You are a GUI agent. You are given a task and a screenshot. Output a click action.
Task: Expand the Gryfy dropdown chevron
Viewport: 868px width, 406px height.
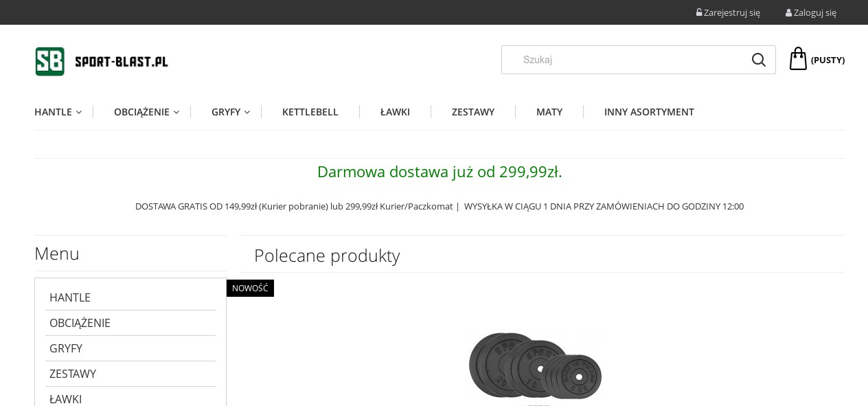(x=247, y=112)
